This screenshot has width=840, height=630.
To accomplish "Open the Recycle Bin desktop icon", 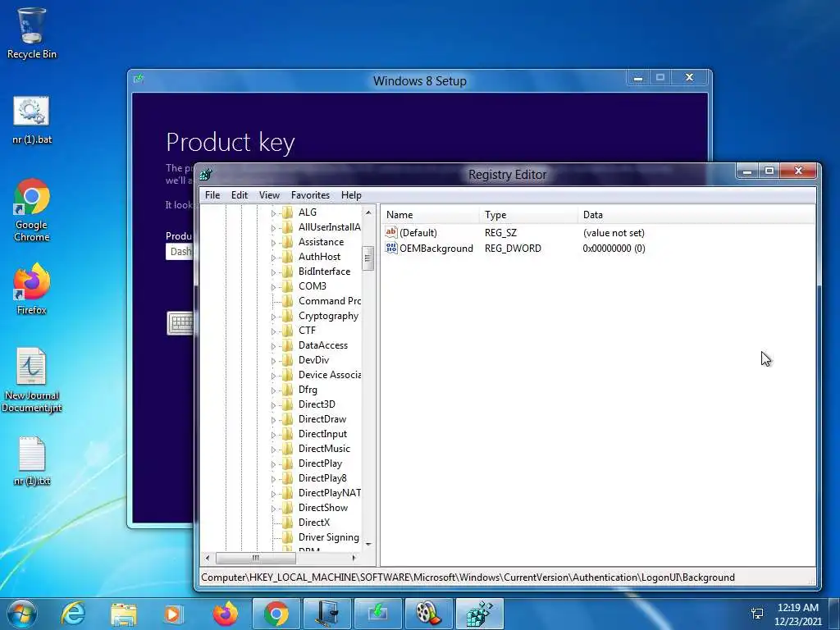I will [32, 33].
